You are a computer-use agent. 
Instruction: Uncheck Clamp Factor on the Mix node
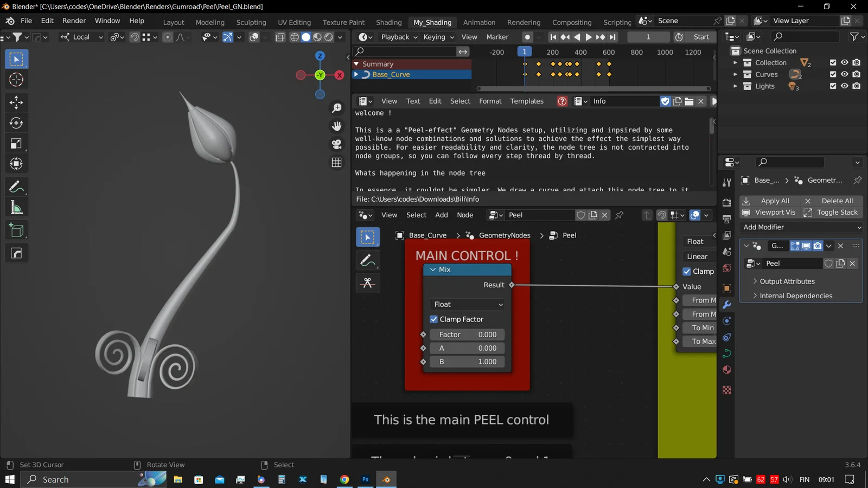click(434, 319)
